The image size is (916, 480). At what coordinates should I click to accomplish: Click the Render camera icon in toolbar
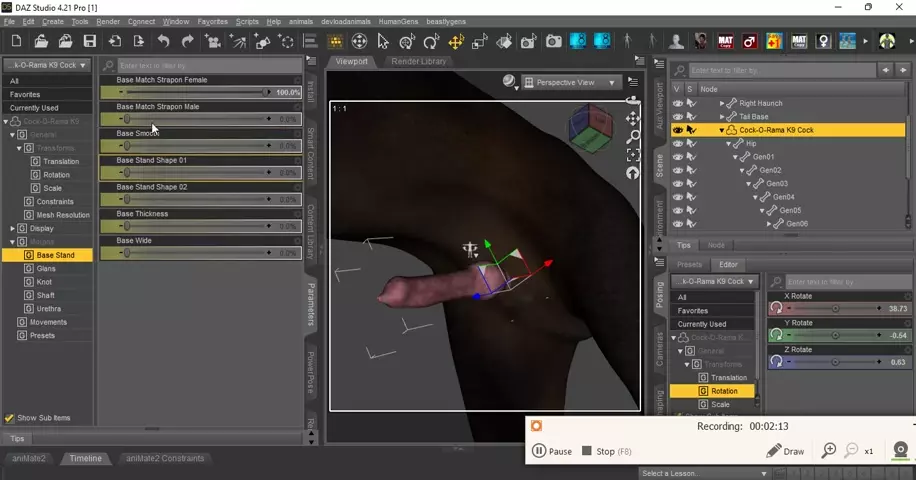pyautogui.click(x=553, y=41)
